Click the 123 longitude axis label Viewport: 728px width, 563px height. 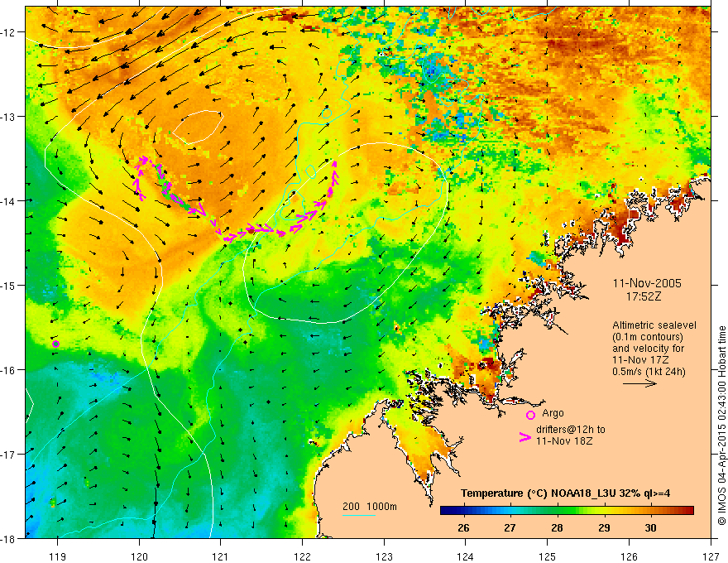pos(384,556)
